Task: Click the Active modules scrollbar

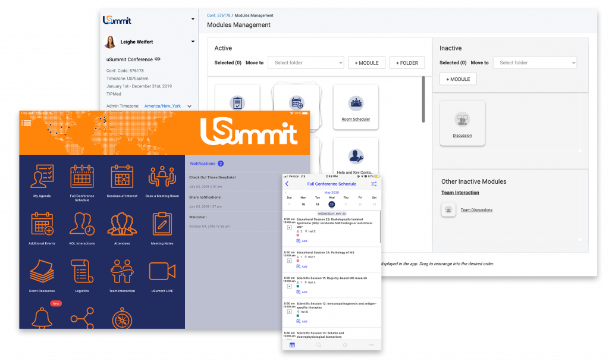Action: 423,99
